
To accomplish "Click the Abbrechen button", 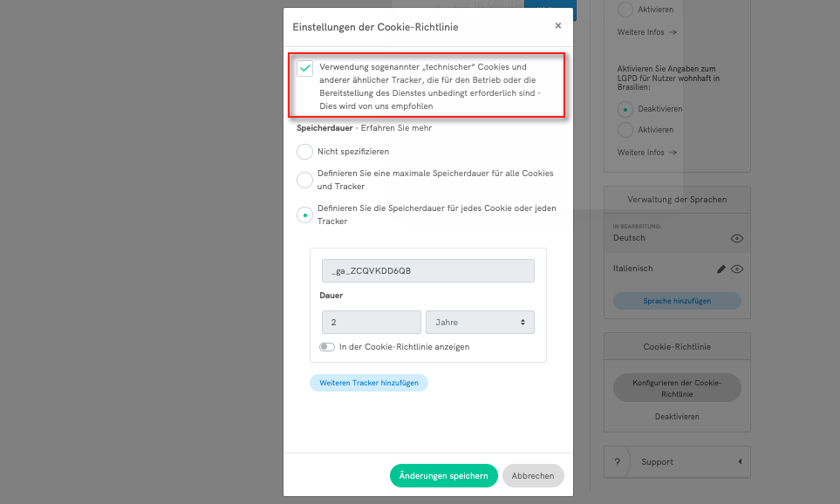I will (x=533, y=476).
